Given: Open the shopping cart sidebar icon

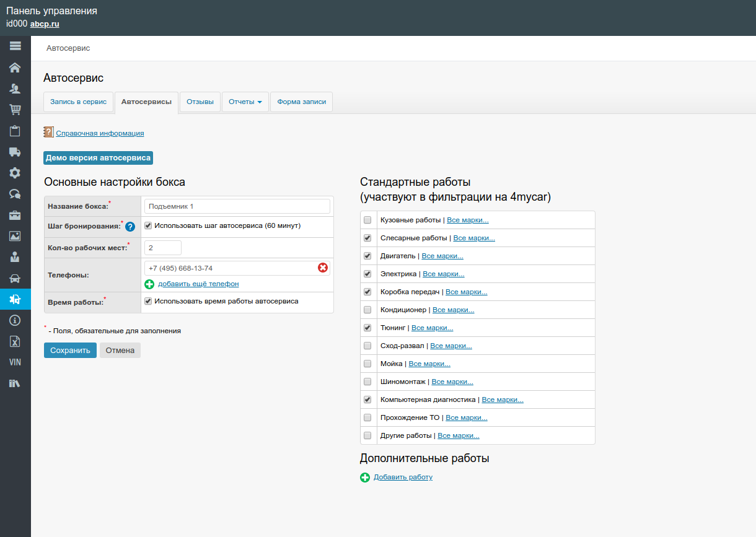Looking at the screenshot, I should 15,110.
